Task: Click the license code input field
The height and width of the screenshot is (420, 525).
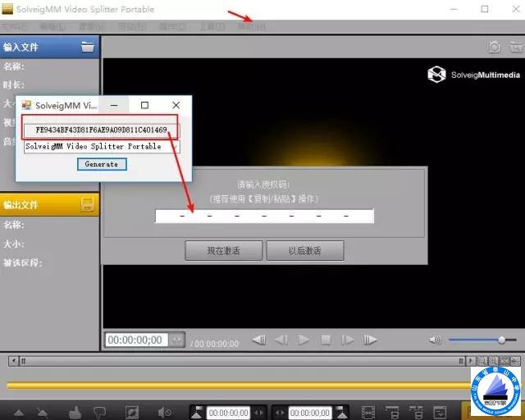Action: pos(264,217)
